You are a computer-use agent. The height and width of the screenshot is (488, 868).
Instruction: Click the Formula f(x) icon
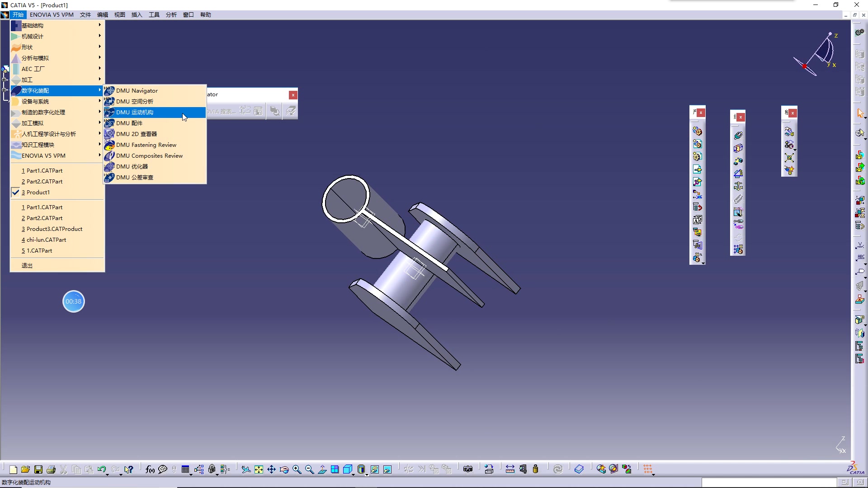coord(150,469)
